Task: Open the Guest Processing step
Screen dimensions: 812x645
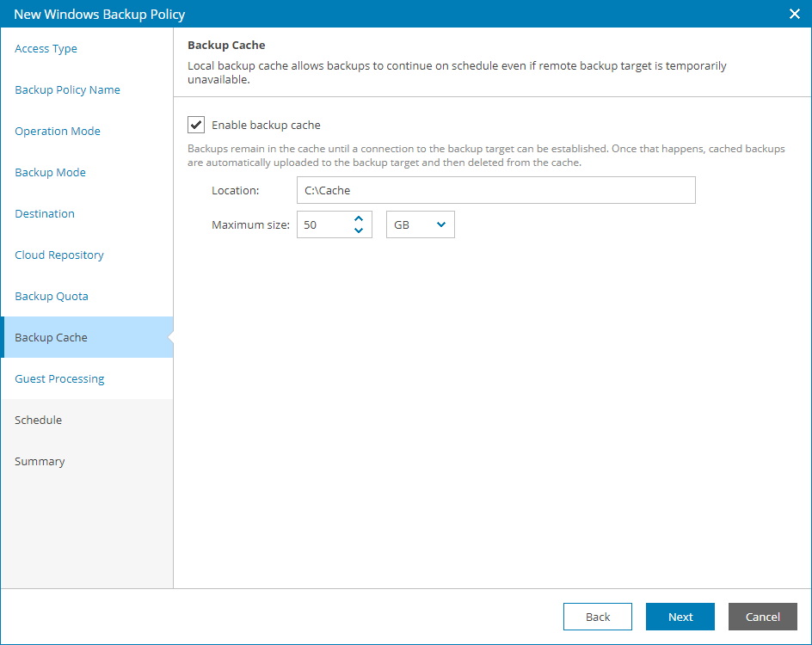Action: [59, 378]
